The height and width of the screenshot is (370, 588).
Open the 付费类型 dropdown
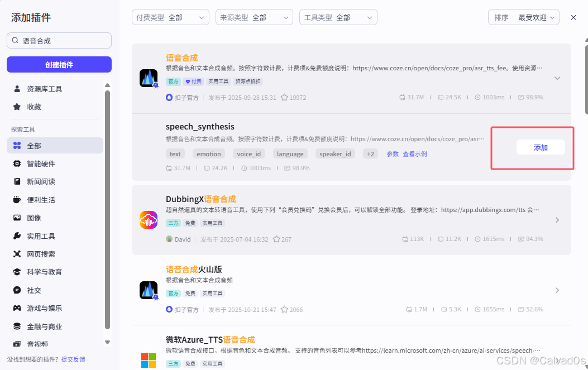(x=170, y=17)
